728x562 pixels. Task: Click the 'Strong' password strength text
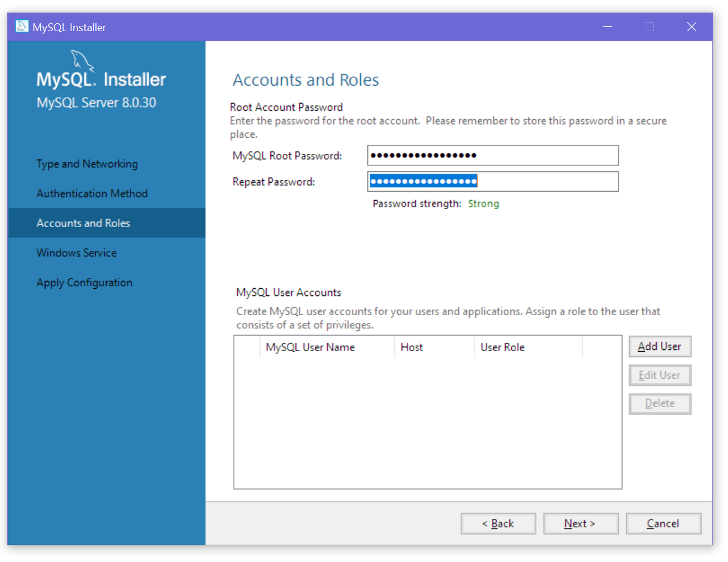click(484, 204)
